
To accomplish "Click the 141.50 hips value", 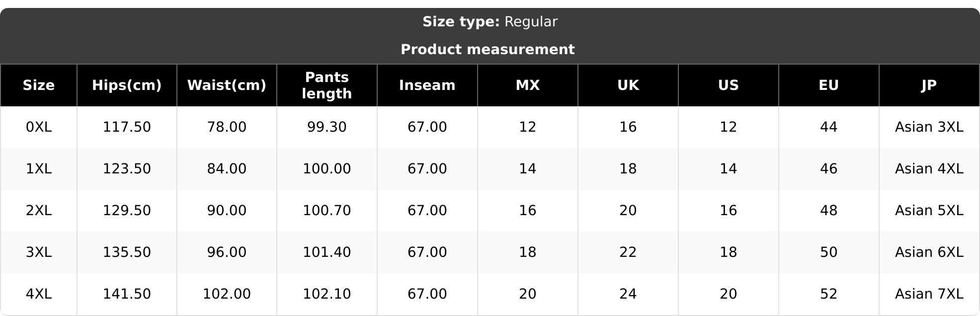I will [x=127, y=294].
